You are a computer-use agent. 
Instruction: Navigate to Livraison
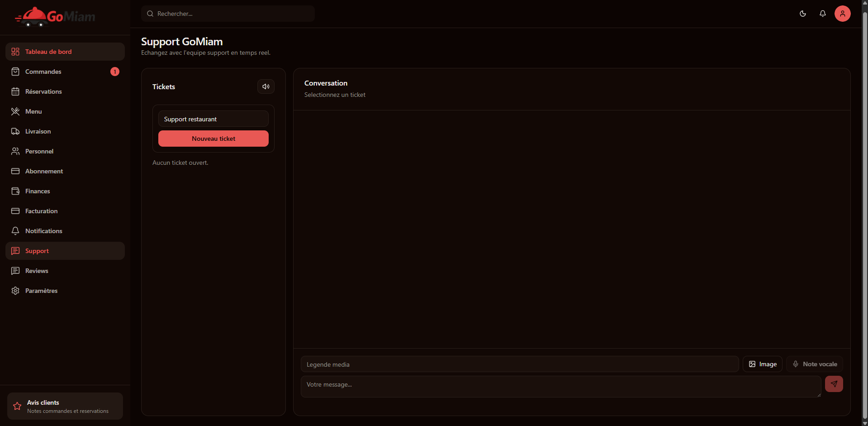[65, 131]
